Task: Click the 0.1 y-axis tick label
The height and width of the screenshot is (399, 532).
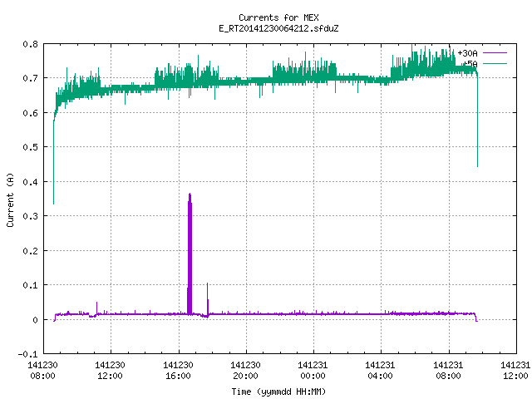Action: (31, 285)
